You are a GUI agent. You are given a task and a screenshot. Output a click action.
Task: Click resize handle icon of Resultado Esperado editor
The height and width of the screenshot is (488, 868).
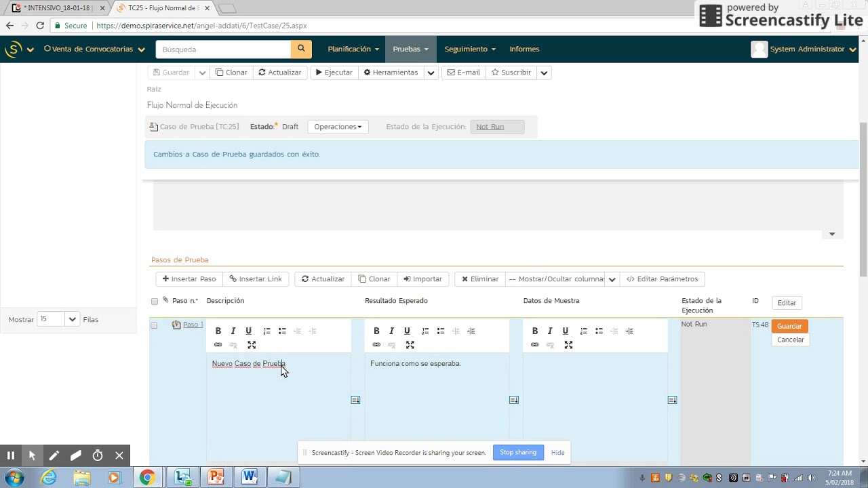(514, 400)
